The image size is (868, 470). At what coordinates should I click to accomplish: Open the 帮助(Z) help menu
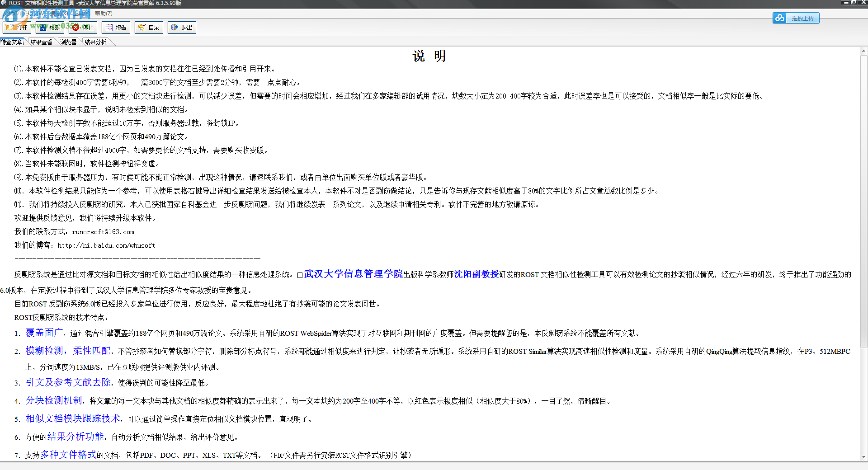pyautogui.click(x=103, y=13)
